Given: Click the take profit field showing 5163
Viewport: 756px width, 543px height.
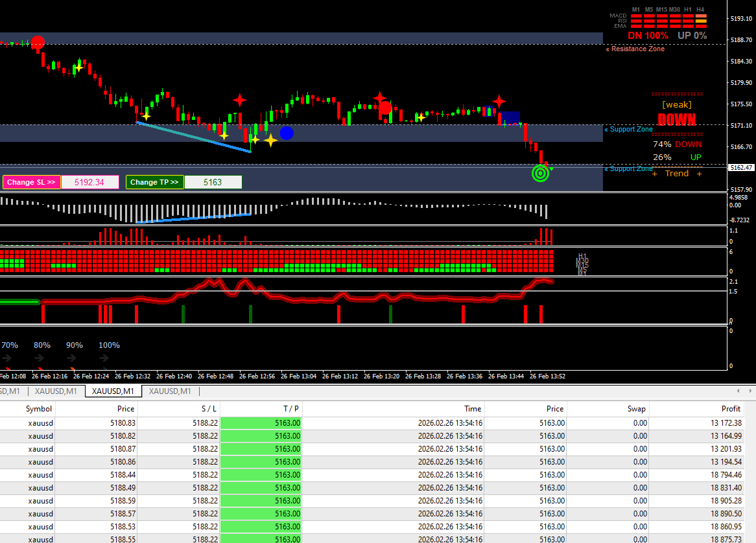Looking at the screenshot, I should click(213, 182).
